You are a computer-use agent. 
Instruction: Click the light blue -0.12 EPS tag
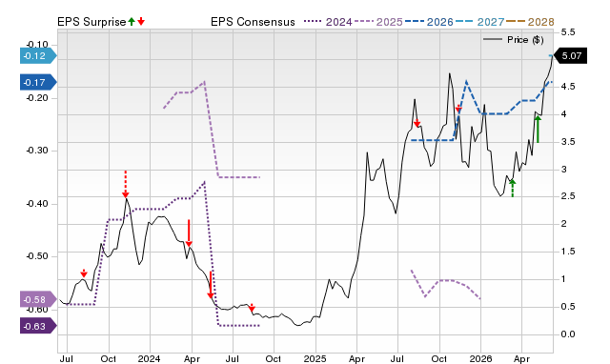click(x=38, y=56)
